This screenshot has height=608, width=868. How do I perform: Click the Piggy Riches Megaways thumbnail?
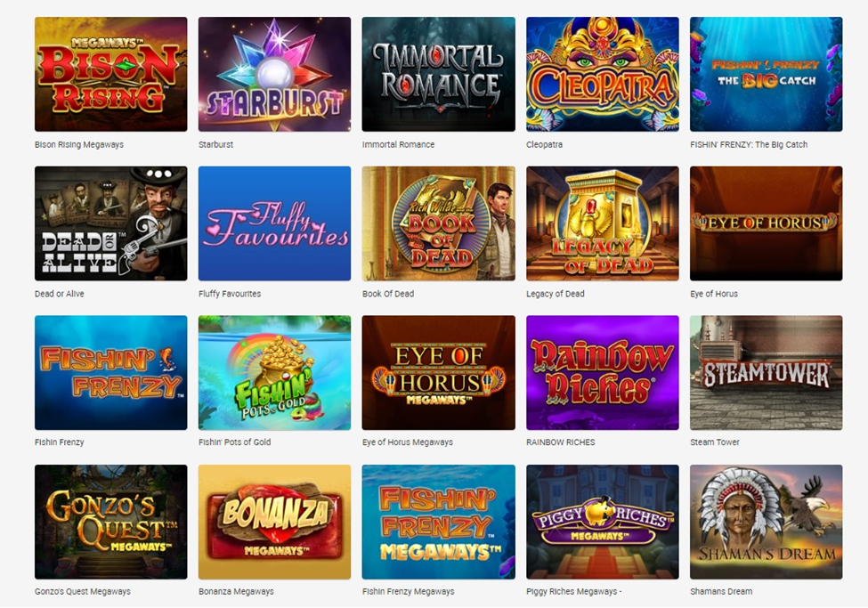coord(603,523)
